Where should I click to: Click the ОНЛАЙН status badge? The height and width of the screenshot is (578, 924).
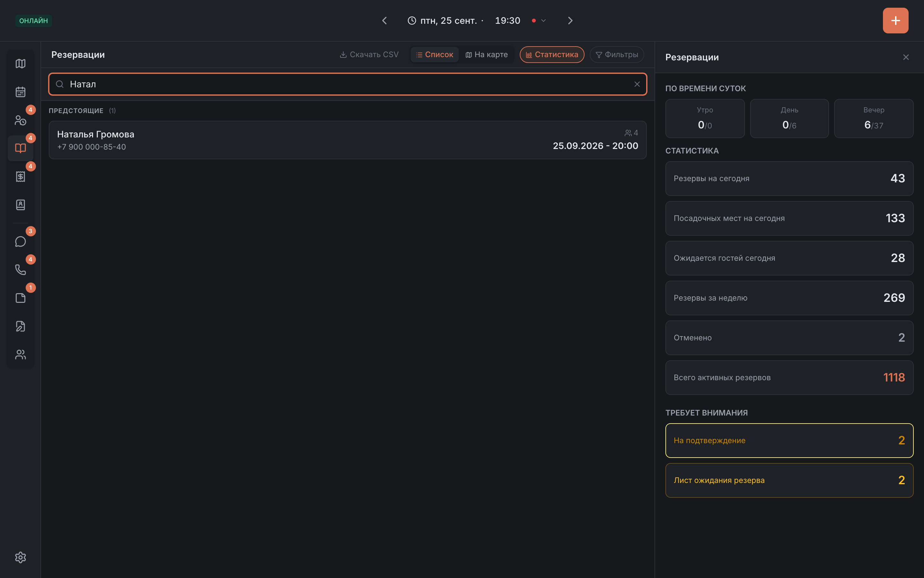(x=34, y=21)
